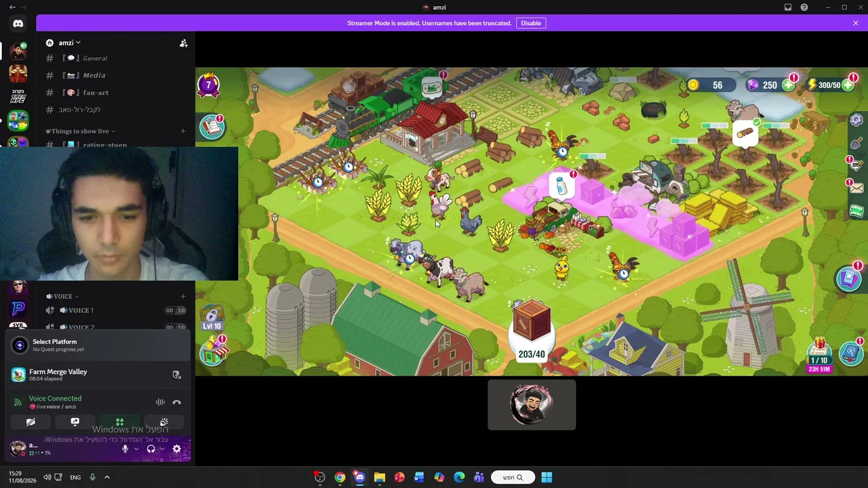Open the game mail envelope

(x=856, y=188)
